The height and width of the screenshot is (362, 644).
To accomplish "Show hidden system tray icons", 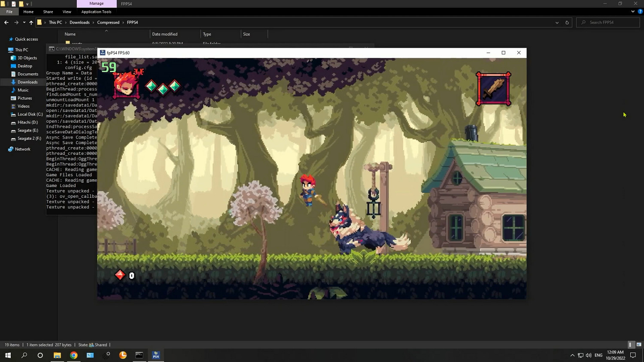I will coord(572,355).
